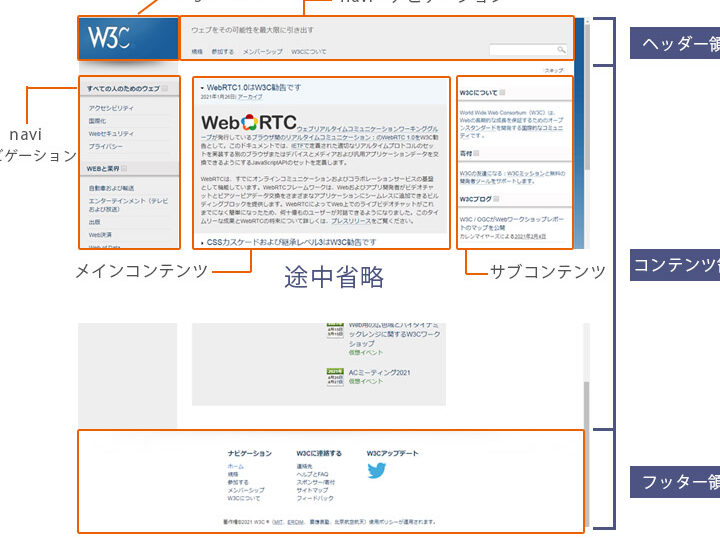Expand the CSSカスケード news item
Screen dimensions: 720x540
[x=202, y=242]
